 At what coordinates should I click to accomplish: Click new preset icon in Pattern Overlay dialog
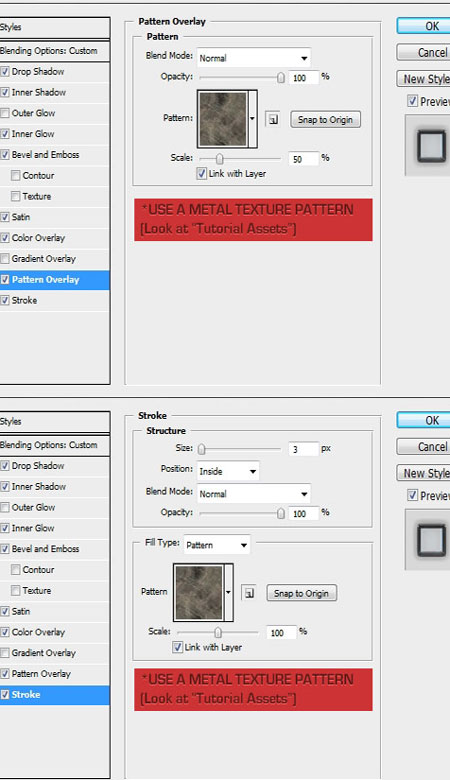click(x=272, y=119)
